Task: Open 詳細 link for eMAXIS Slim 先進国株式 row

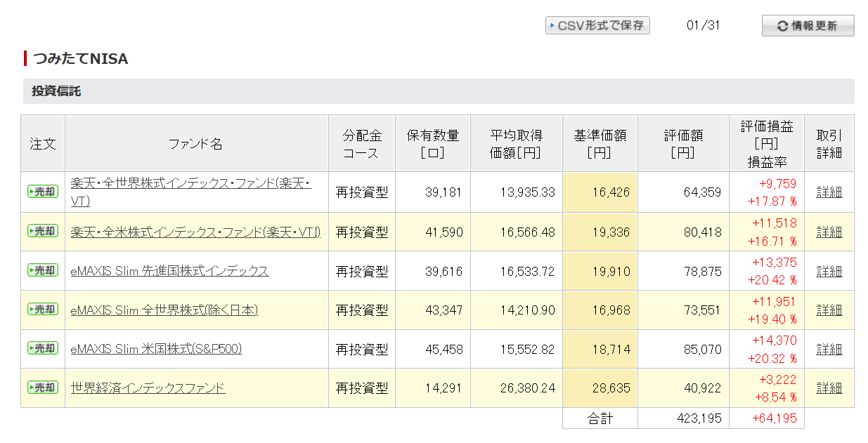Action: [829, 271]
